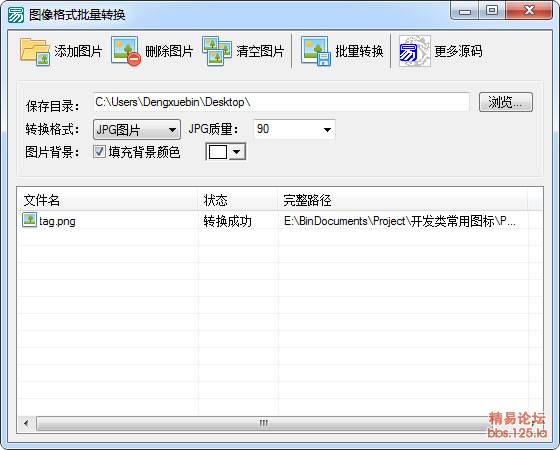Click inside the 保存目录 path field
The width and height of the screenshot is (560, 450).
click(281, 102)
